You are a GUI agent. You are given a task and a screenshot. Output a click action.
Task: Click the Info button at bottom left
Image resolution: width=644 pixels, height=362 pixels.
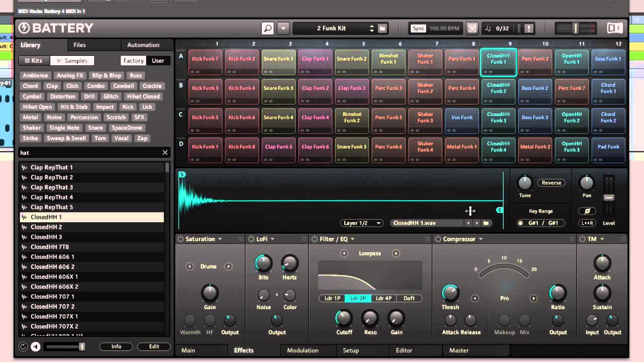pos(116,346)
